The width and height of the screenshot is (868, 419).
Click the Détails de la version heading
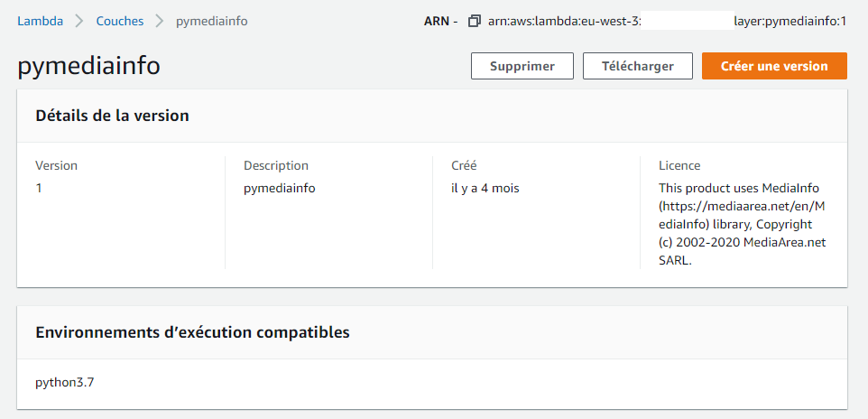113,116
